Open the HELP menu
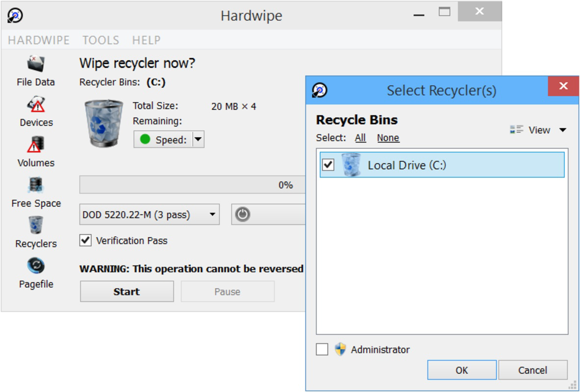Viewport: 580px width, 392px height. [146, 40]
